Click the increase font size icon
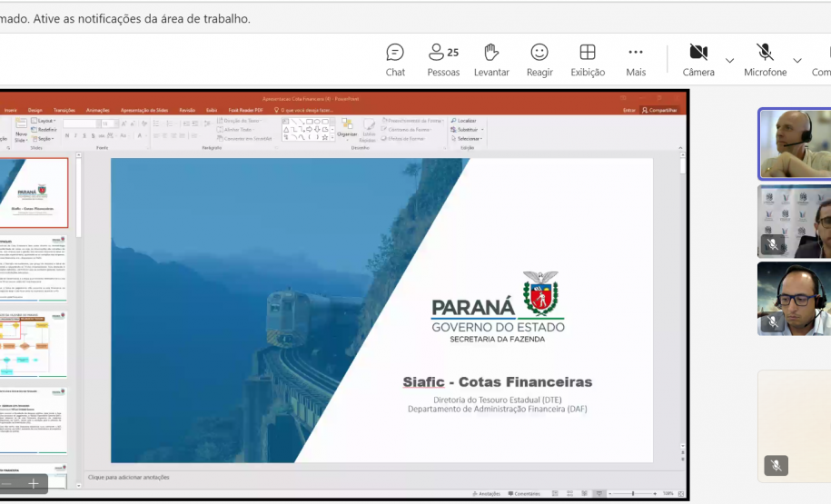 [124, 124]
